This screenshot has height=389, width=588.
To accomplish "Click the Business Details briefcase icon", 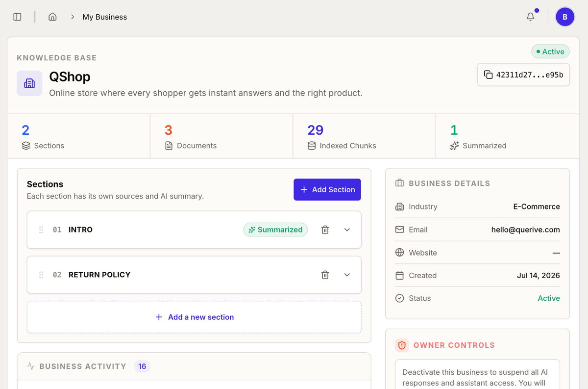I will [x=400, y=183].
